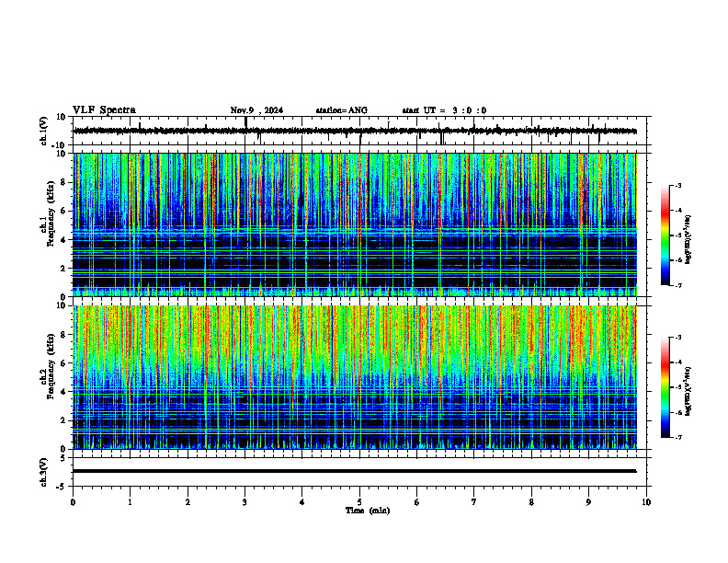
Task: Click time axis tick label '0'
Action: pos(73,502)
